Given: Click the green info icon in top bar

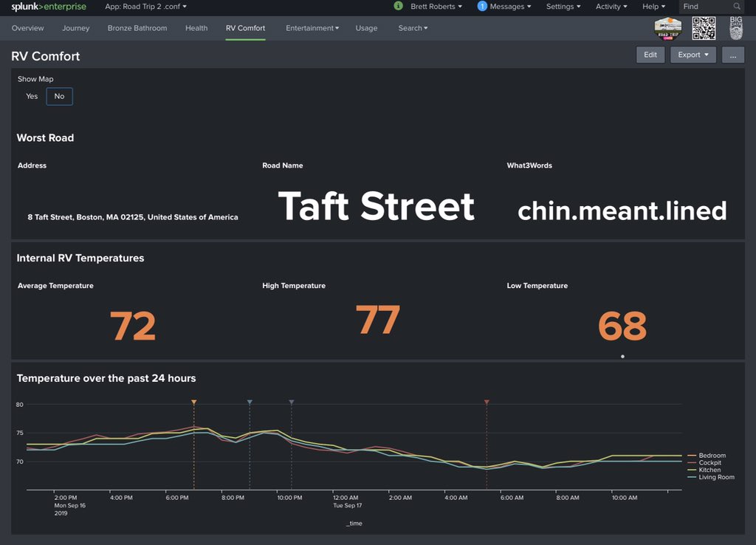Looking at the screenshot, I should [398, 6].
